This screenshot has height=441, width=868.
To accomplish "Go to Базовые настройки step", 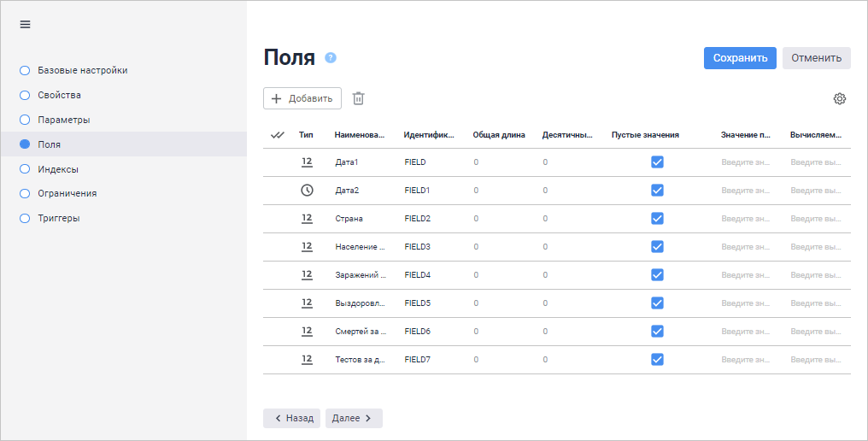I will pyautogui.click(x=83, y=70).
